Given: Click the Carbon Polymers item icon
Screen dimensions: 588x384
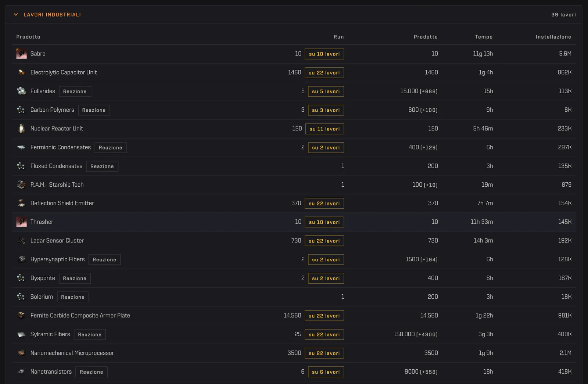Looking at the screenshot, I should (x=21, y=110).
